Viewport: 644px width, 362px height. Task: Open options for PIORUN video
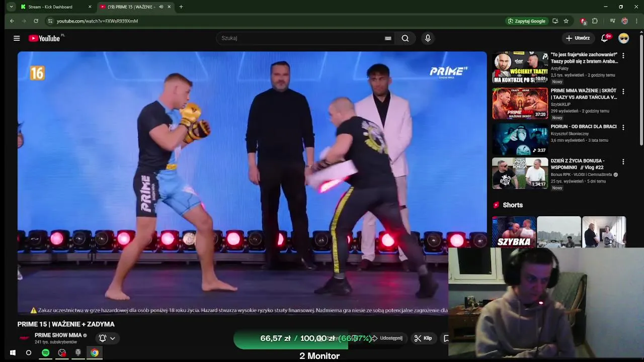623,128
